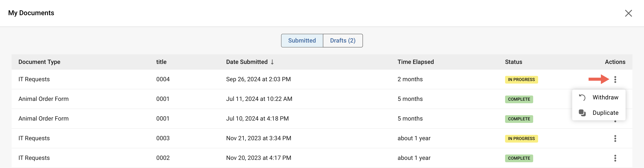Select Duplicate from the open actions menu
The width and height of the screenshot is (644, 168).
point(605,113)
